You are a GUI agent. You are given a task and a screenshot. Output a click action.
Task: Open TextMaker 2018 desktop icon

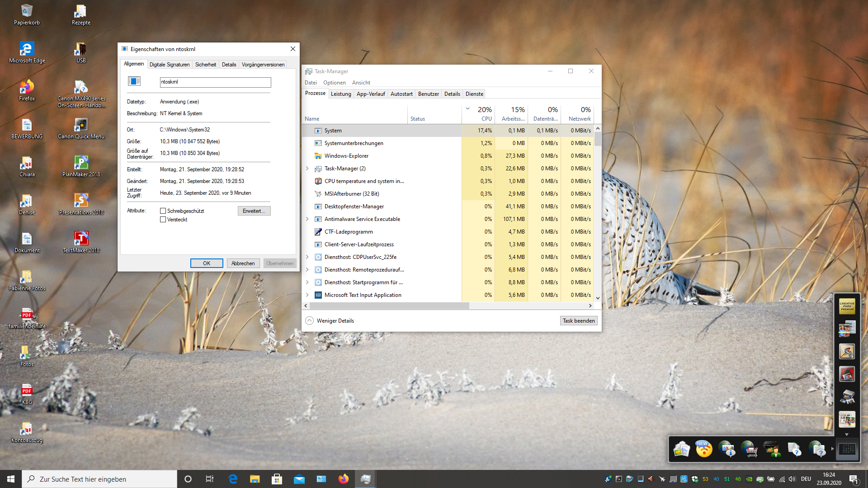pos(81,239)
